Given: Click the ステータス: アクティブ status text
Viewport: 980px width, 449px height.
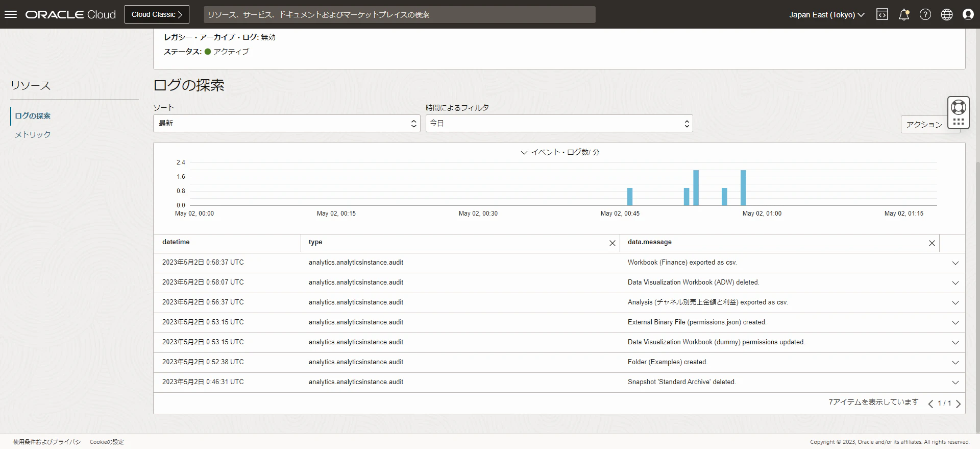Looking at the screenshot, I should click(206, 52).
